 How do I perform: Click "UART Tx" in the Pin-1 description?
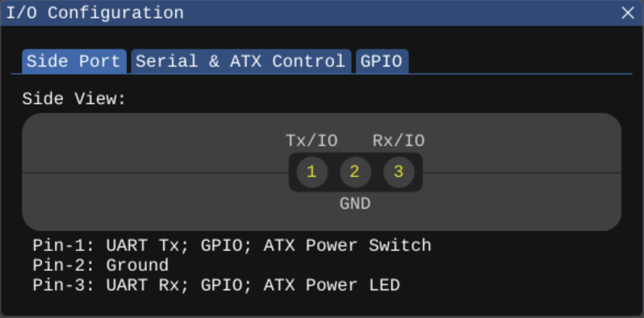tap(143, 245)
